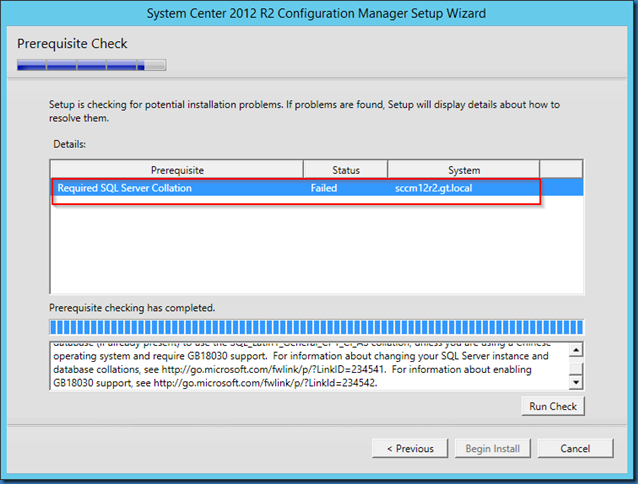The height and width of the screenshot is (484, 638).
Task: Click the details scroll down arrow
Action: point(576,382)
